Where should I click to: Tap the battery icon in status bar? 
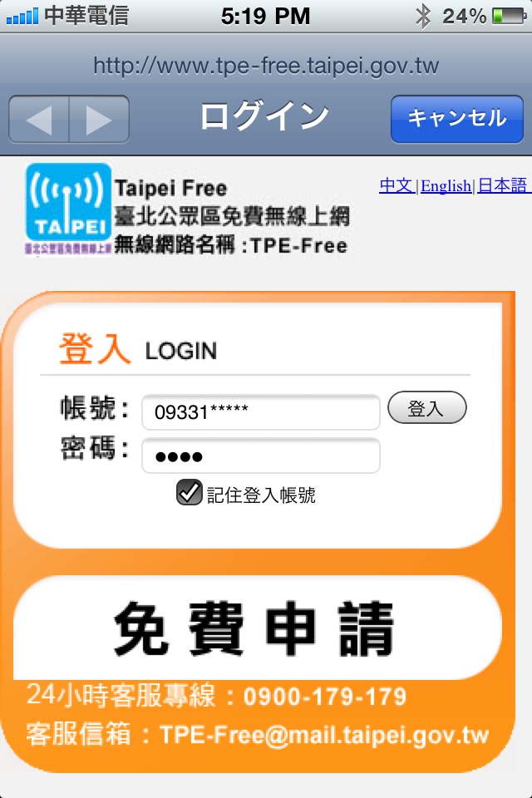coord(509,16)
